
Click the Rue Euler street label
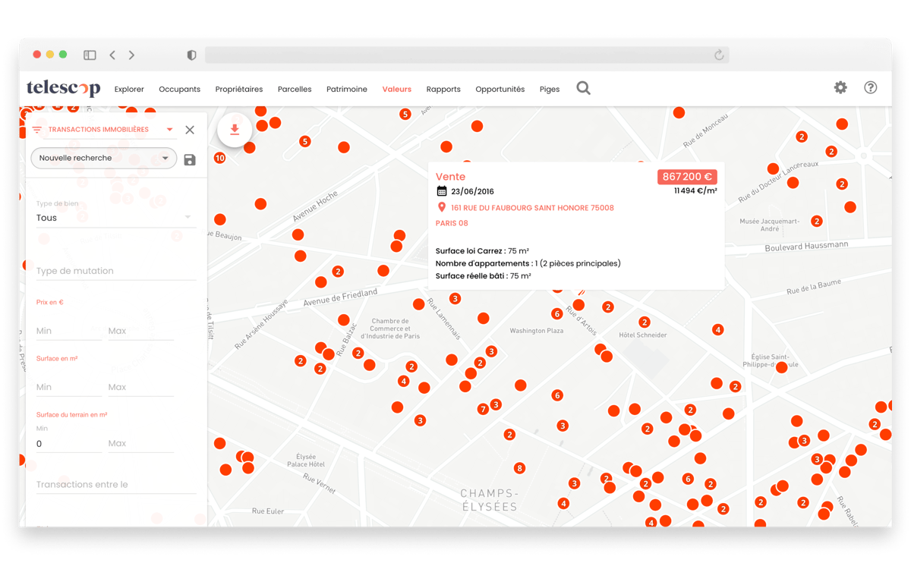(268, 511)
